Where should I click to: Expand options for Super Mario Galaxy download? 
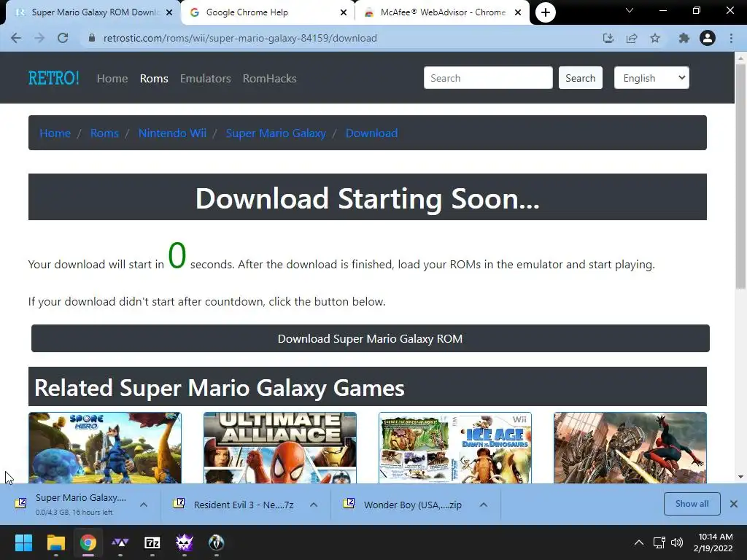click(144, 505)
